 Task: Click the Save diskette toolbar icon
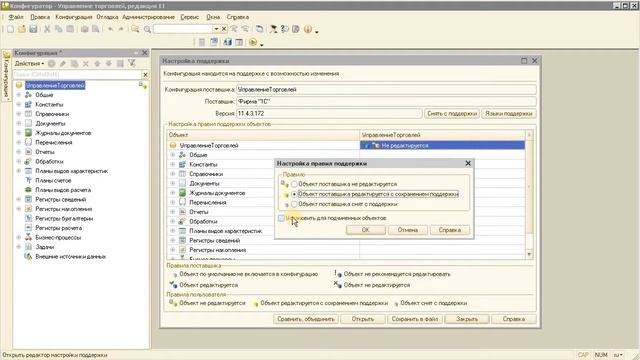33,29
